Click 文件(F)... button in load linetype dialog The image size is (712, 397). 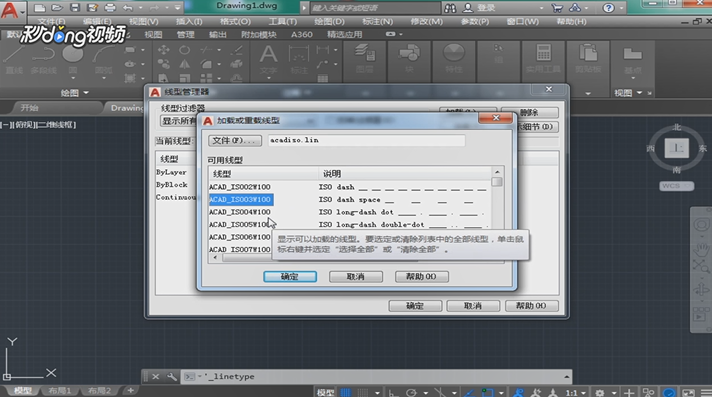click(x=235, y=140)
